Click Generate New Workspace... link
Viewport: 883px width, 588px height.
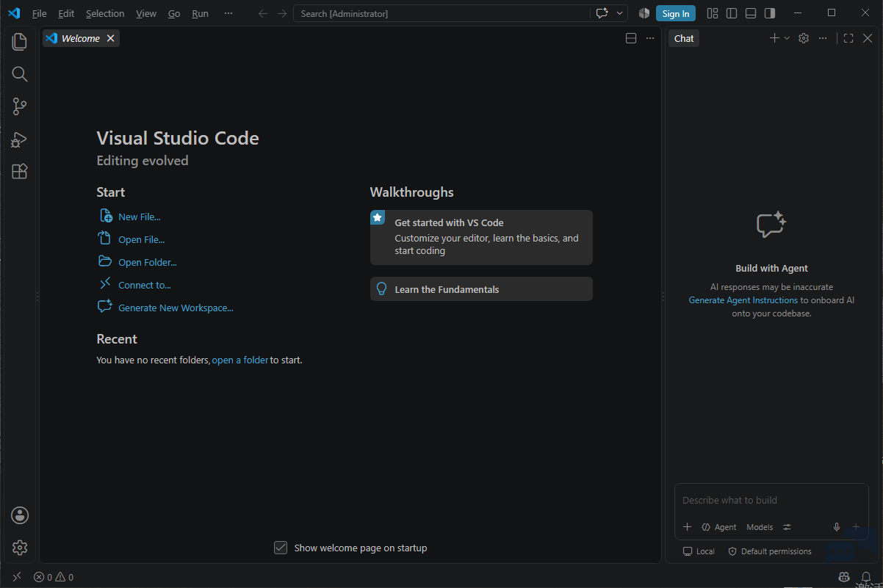click(x=176, y=308)
